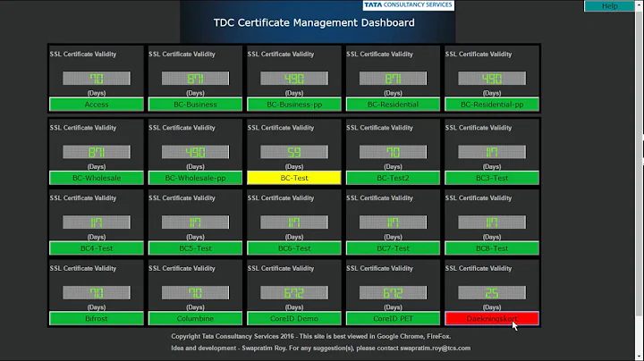Click the TDC Certificate Management Dashboard title
The width and height of the screenshot is (644, 361).
pyautogui.click(x=314, y=22)
